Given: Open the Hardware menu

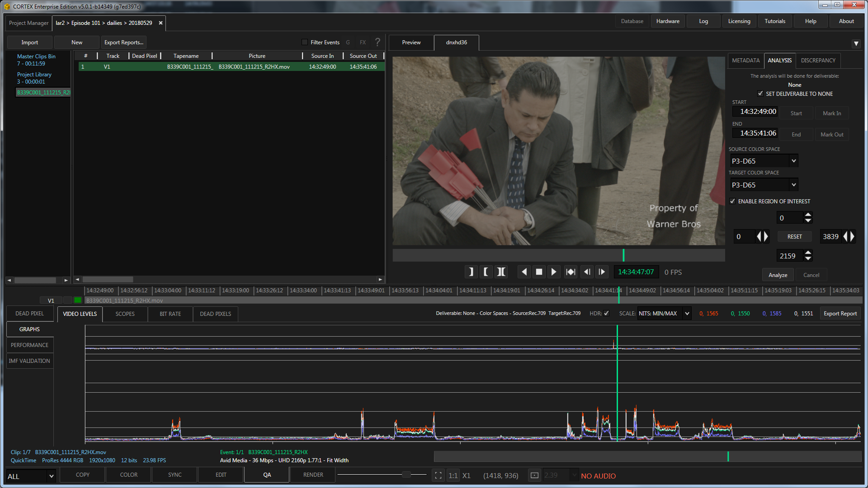Looking at the screenshot, I should 668,21.
